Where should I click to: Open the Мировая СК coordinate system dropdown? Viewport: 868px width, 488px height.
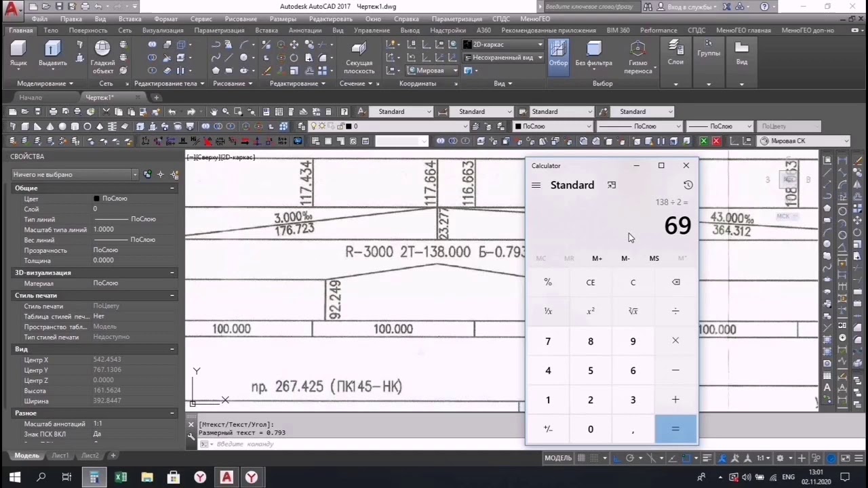pos(804,141)
